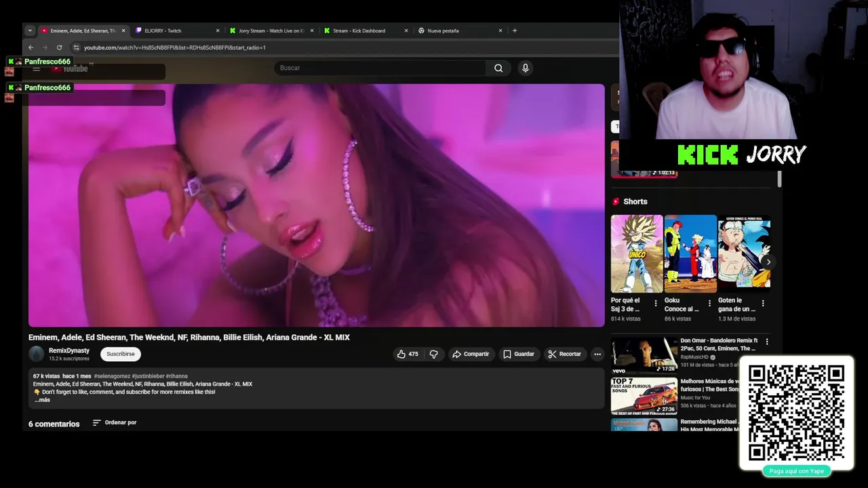Image resolution: width=868 pixels, height=488 pixels.
Task: Open the RemixDynasty channel avatar
Action: [x=36, y=354]
